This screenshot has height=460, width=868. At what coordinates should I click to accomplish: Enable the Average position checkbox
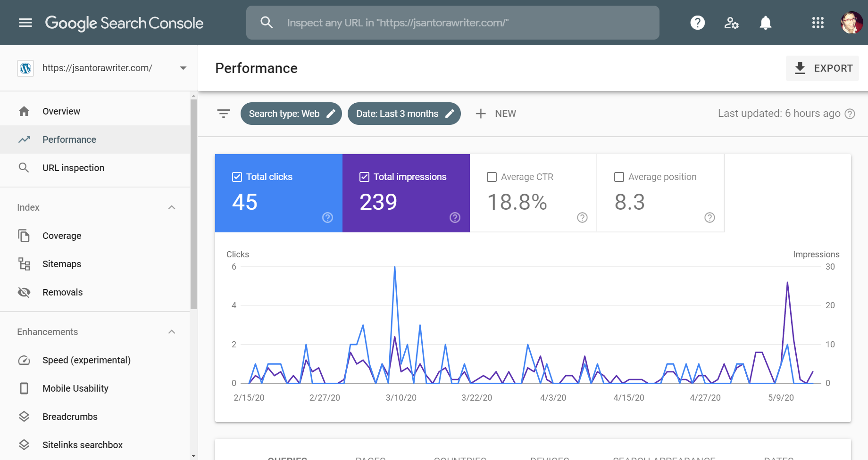coord(619,177)
